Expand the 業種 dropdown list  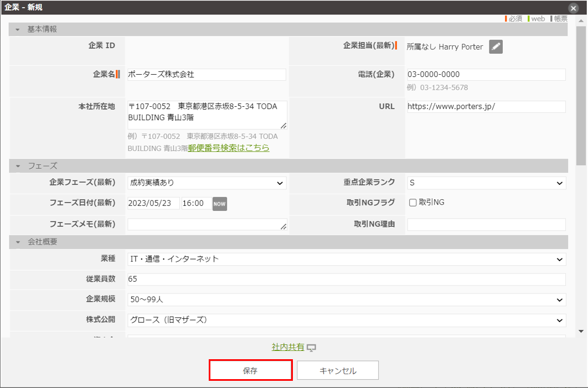(x=347, y=258)
